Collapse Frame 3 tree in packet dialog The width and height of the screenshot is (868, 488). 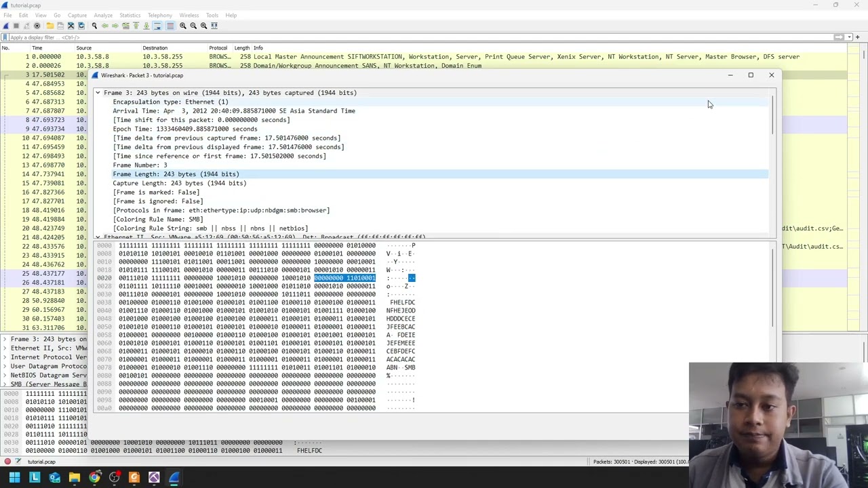tap(98, 93)
